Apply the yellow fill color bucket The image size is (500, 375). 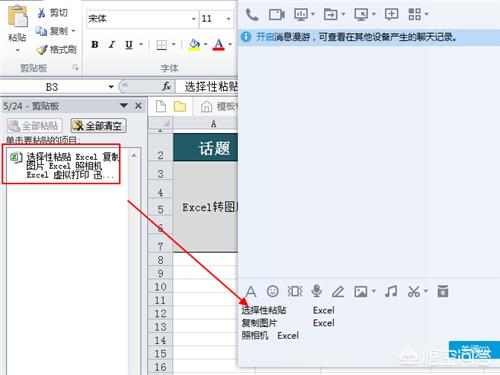point(194,45)
